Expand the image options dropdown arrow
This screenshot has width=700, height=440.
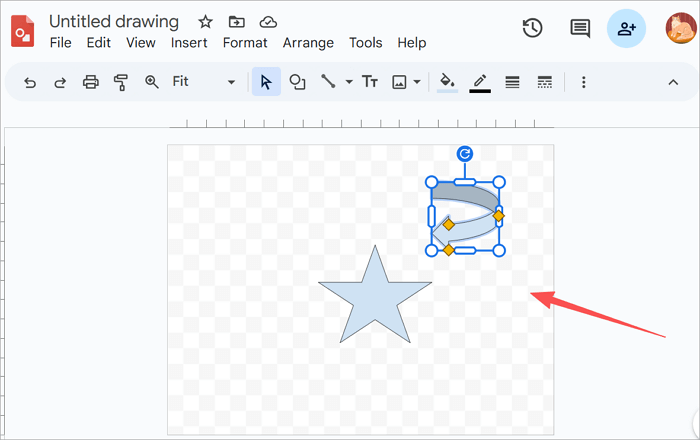click(417, 82)
